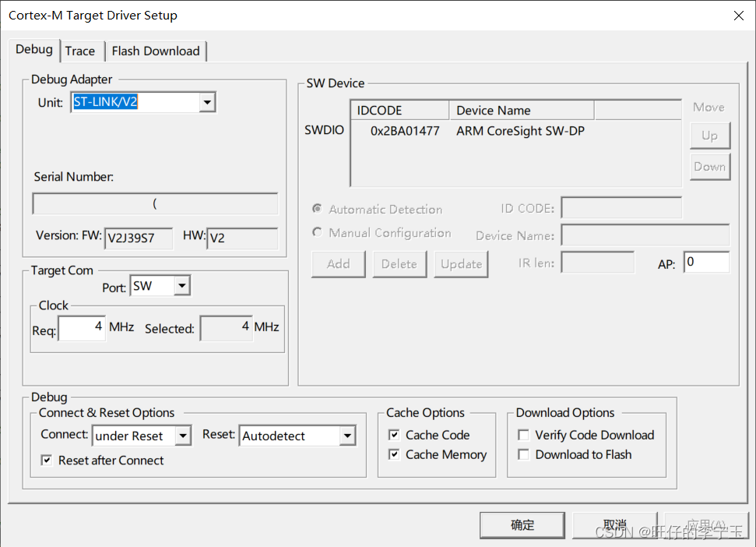Viewport: 756px width, 547px height.
Task: Click the Req clock MHz field
Action: tap(82, 328)
